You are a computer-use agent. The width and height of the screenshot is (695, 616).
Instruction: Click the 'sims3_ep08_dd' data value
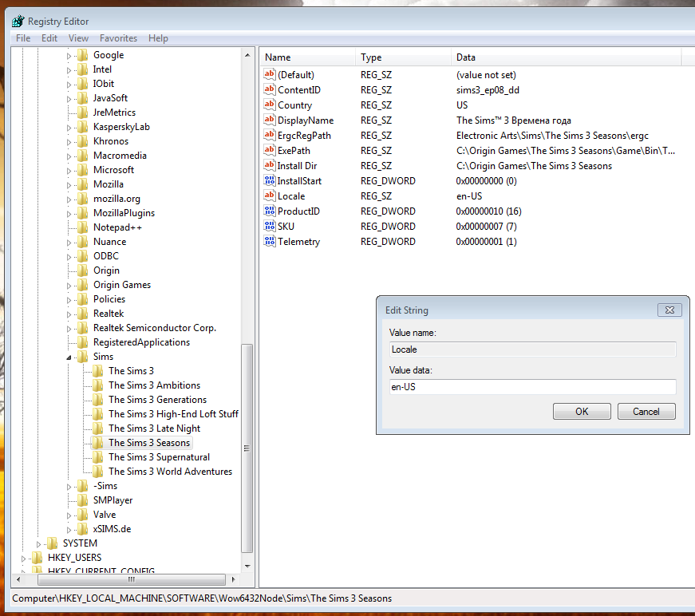coord(488,90)
